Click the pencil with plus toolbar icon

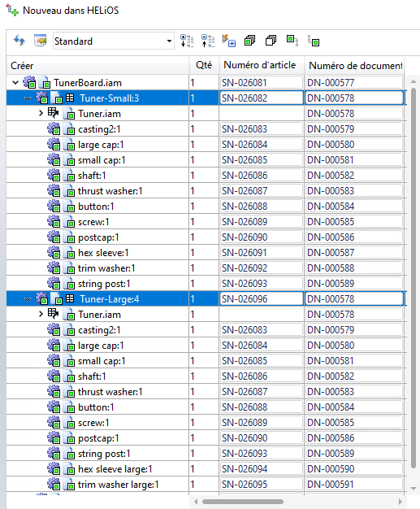tap(229, 41)
